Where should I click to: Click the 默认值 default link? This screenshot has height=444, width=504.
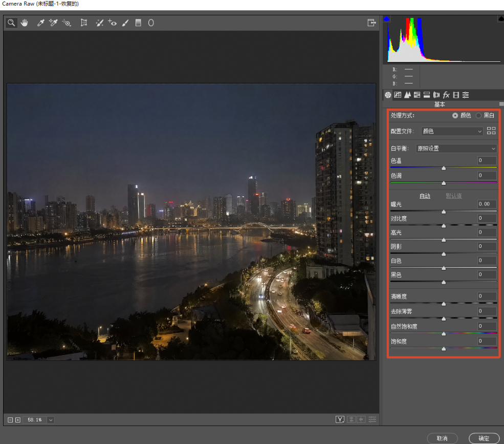coord(453,196)
